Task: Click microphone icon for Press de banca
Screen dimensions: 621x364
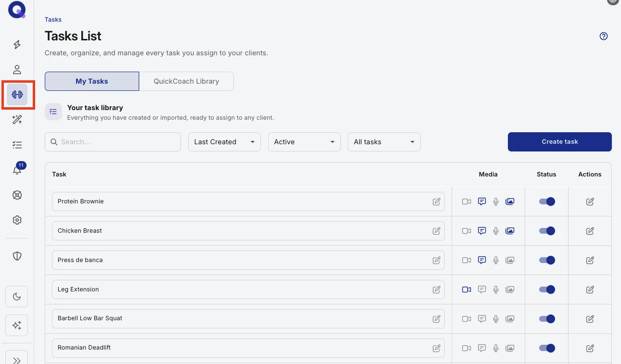Action: (x=496, y=260)
